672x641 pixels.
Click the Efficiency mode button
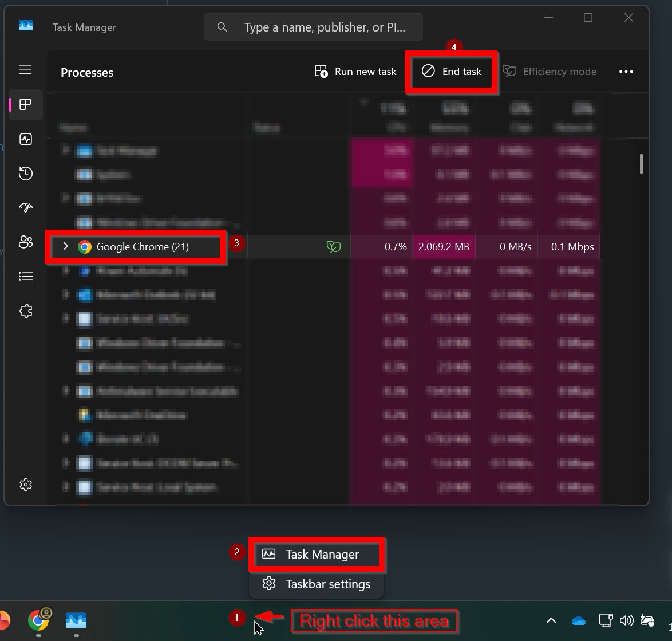point(550,71)
